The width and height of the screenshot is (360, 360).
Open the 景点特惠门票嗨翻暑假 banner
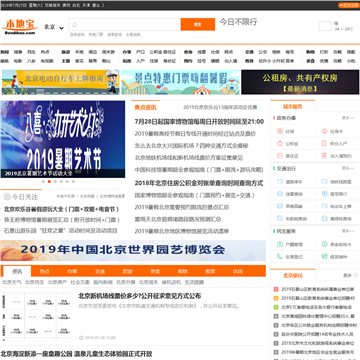coord(180,82)
